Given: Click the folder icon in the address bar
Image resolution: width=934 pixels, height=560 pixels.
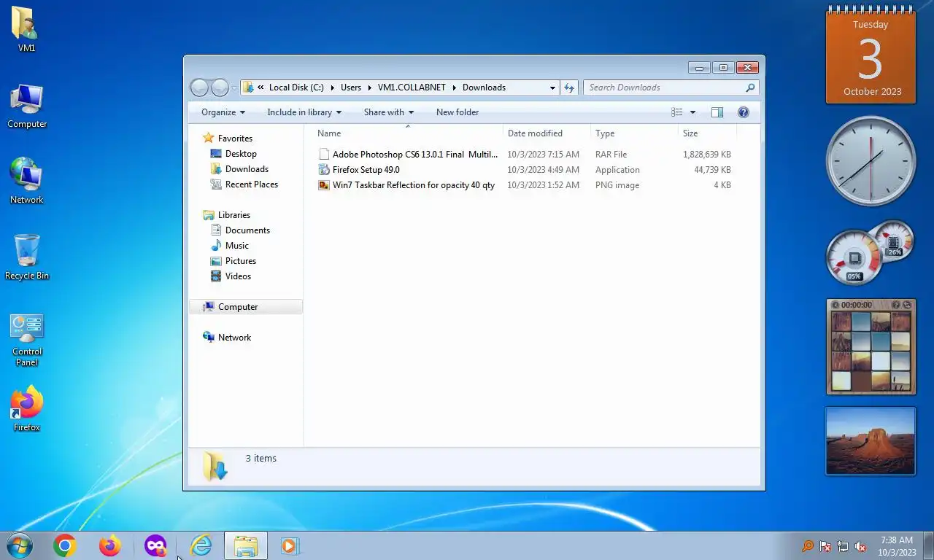Looking at the screenshot, I should pos(248,87).
